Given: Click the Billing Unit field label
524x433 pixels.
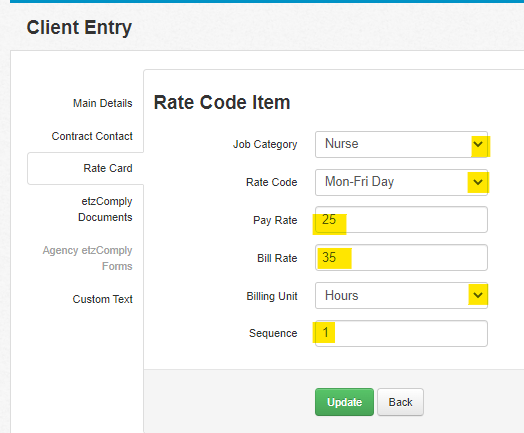Looking at the screenshot, I should [272, 296].
